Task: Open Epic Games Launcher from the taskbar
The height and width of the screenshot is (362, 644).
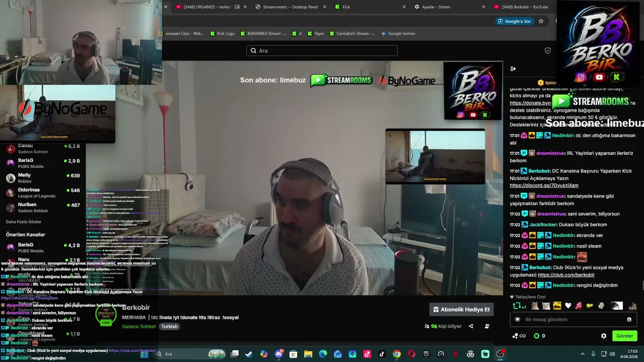Action: click(x=426, y=354)
